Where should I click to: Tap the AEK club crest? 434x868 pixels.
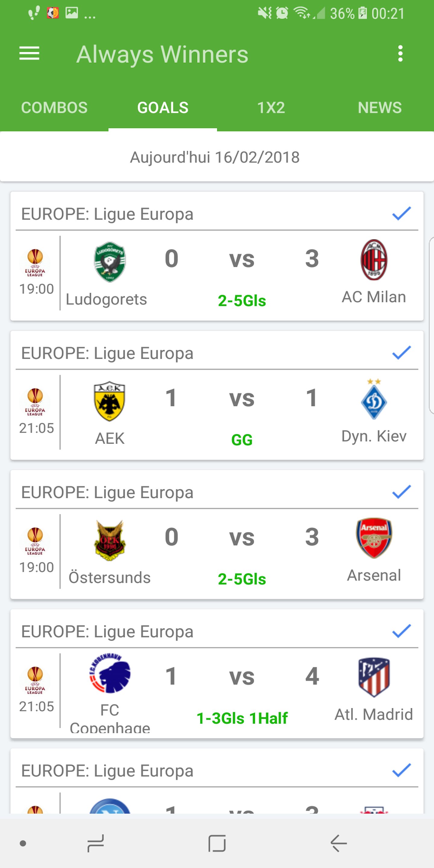[x=109, y=401]
